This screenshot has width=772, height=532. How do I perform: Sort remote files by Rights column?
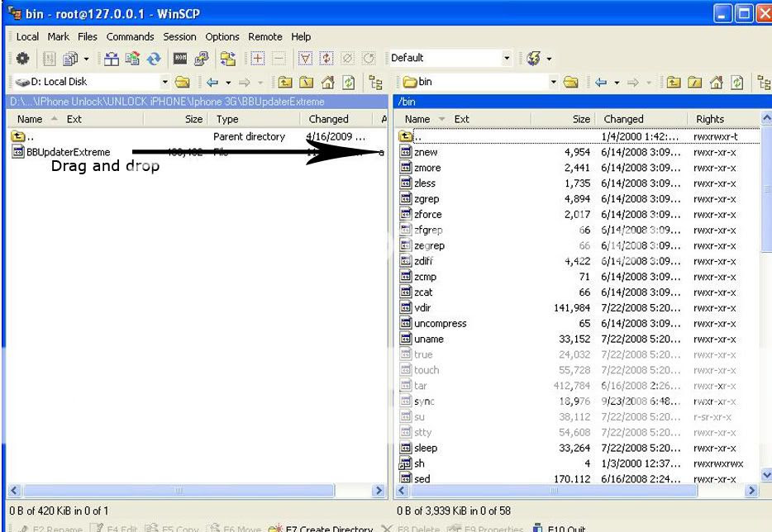tap(724, 119)
